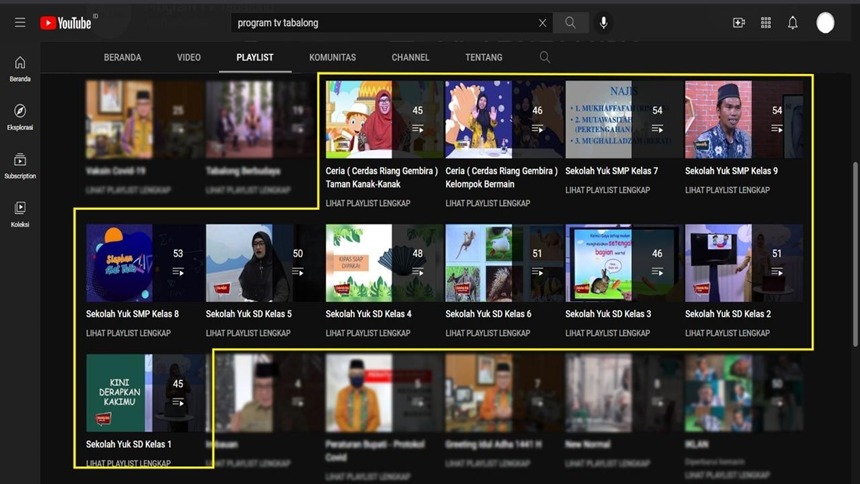Screen dimensions: 860x484
Task: Switch to the KOMUNITAS tab
Action: point(332,57)
